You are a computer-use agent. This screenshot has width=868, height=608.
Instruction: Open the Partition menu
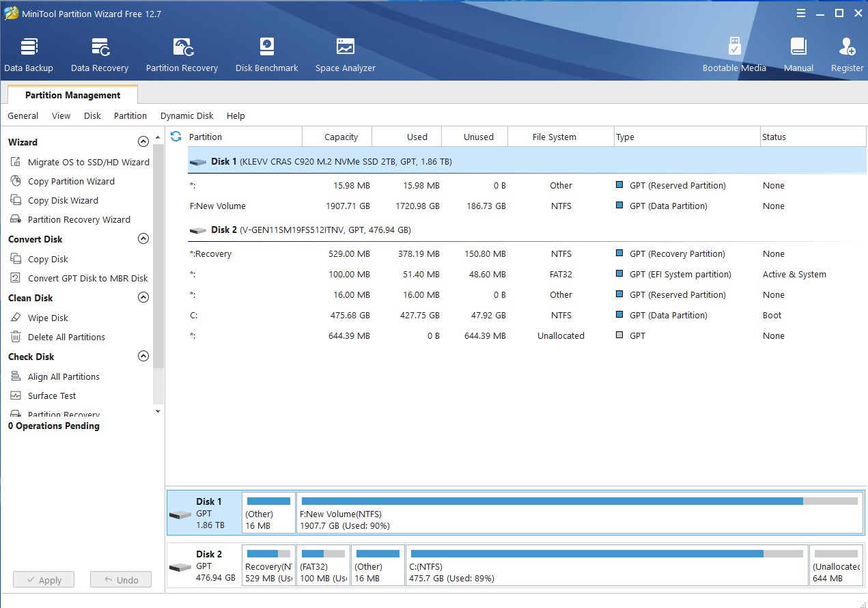point(130,115)
